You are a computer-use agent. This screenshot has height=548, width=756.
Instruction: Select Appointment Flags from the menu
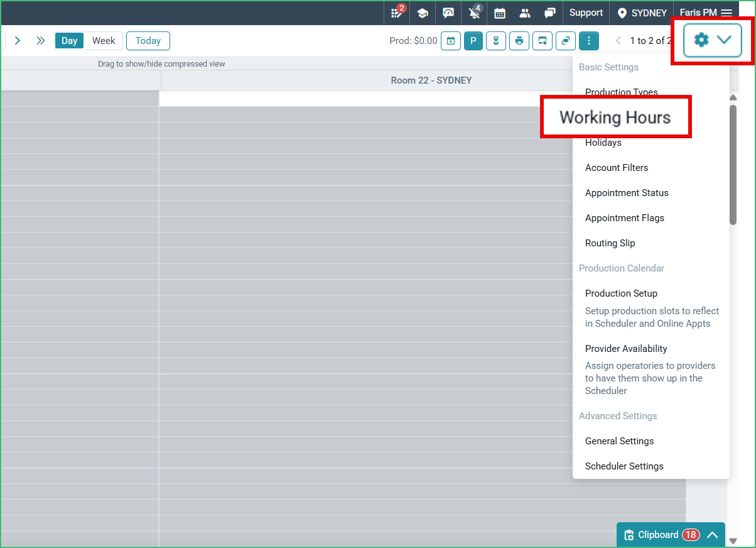point(625,218)
